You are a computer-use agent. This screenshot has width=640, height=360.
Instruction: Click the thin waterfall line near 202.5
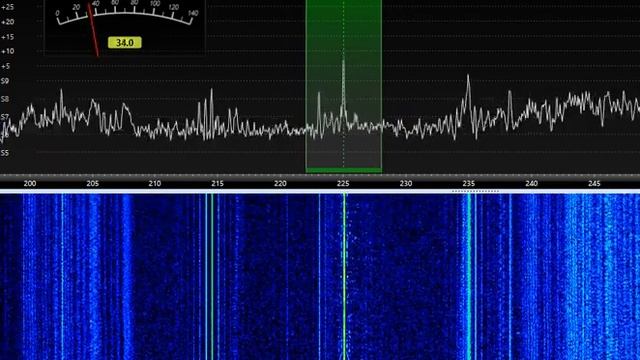(x=62, y=277)
